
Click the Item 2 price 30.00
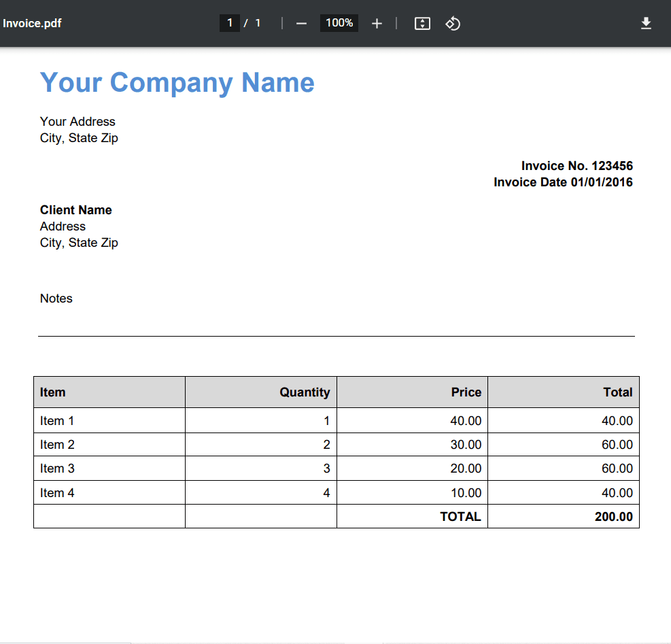coord(466,445)
